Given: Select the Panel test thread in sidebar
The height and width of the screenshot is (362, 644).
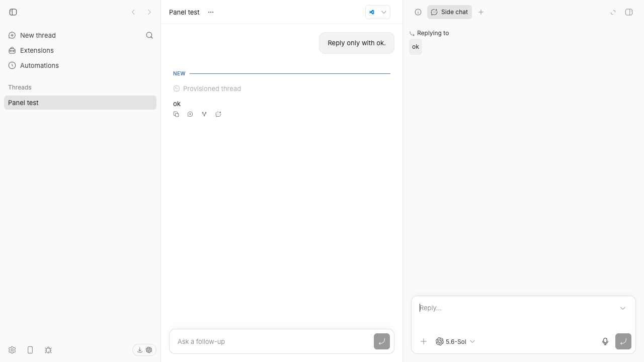Looking at the screenshot, I should pyautogui.click(x=80, y=103).
